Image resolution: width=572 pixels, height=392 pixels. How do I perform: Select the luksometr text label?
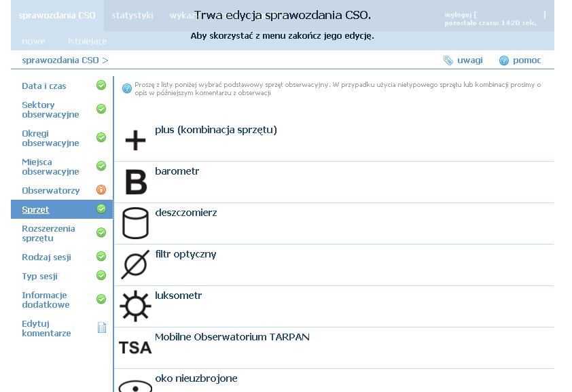179,296
